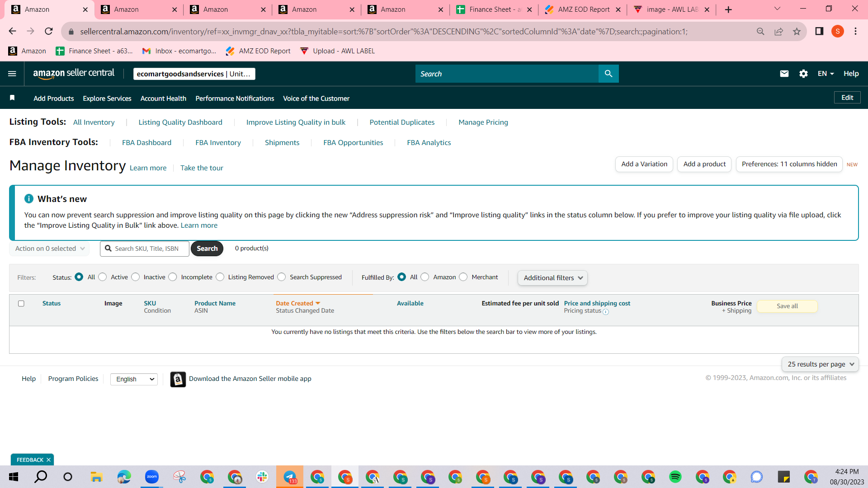The image size is (868, 488).
Task: Open Zoom from the taskbar
Action: 152,477
